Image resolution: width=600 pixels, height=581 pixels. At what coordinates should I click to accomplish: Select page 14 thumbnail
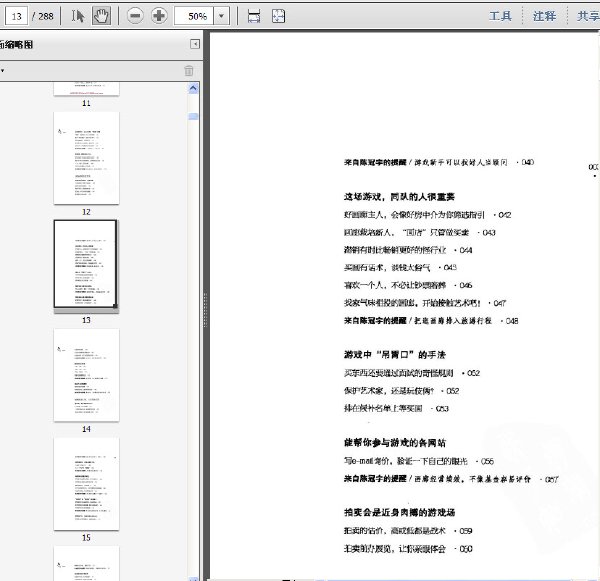[86, 375]
